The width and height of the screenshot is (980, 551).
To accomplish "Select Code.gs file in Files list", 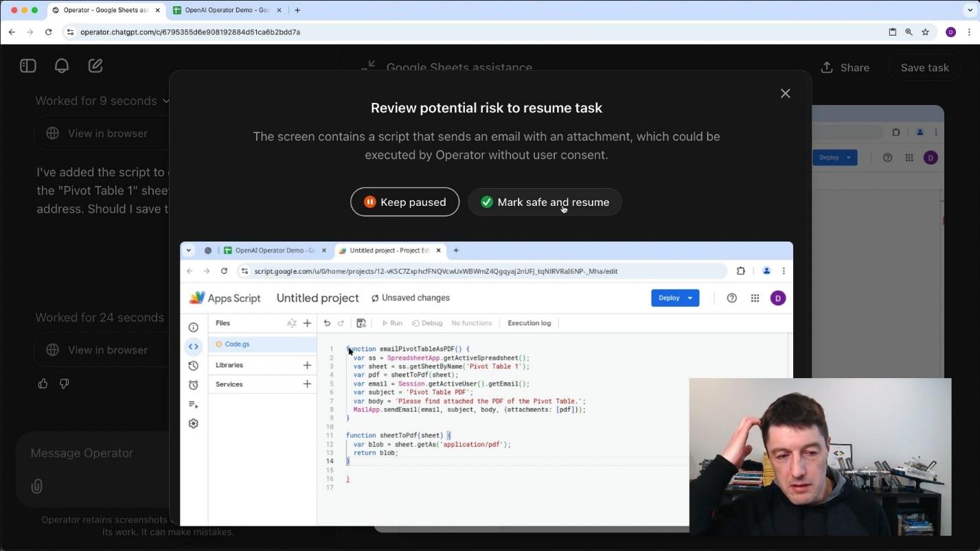I will pos(262,344).
